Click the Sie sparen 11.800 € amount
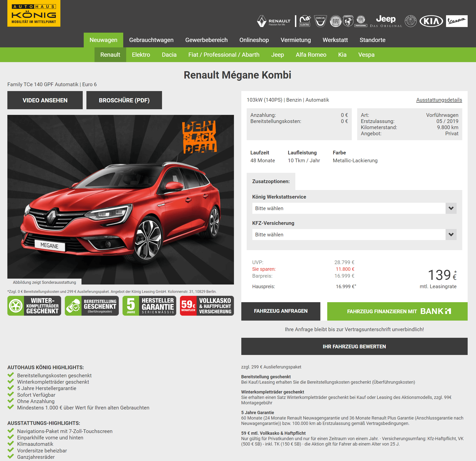 (345, 269)
